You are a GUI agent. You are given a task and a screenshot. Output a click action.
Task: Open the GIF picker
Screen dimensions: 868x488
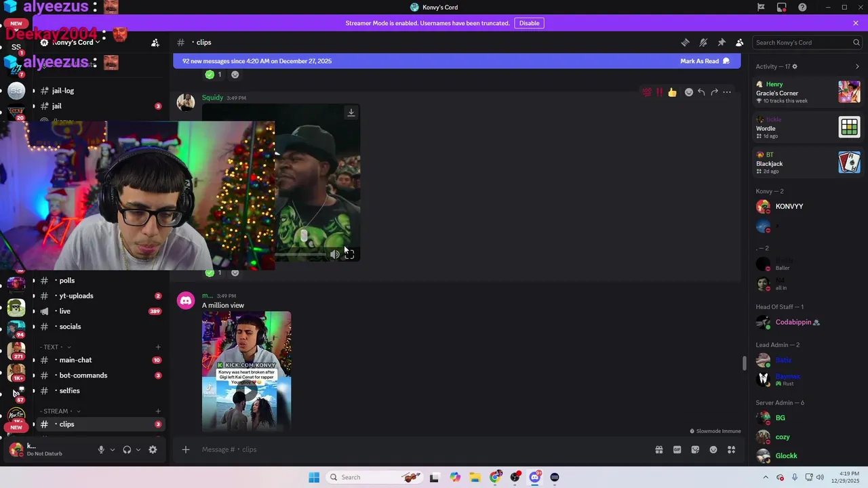[677, 449]
